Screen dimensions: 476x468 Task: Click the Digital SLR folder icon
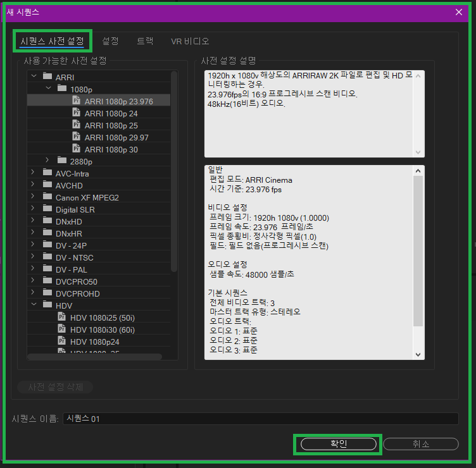(x=47, y=208)
